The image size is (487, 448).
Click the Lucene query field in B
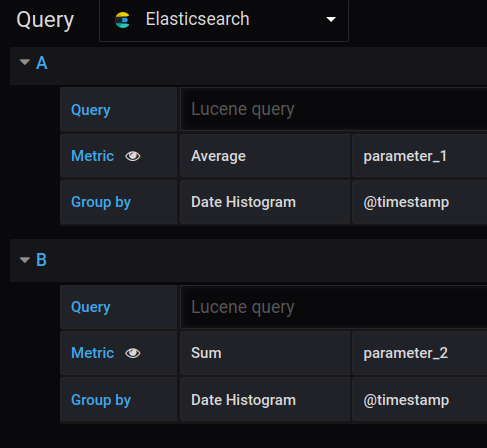[333, 307]
